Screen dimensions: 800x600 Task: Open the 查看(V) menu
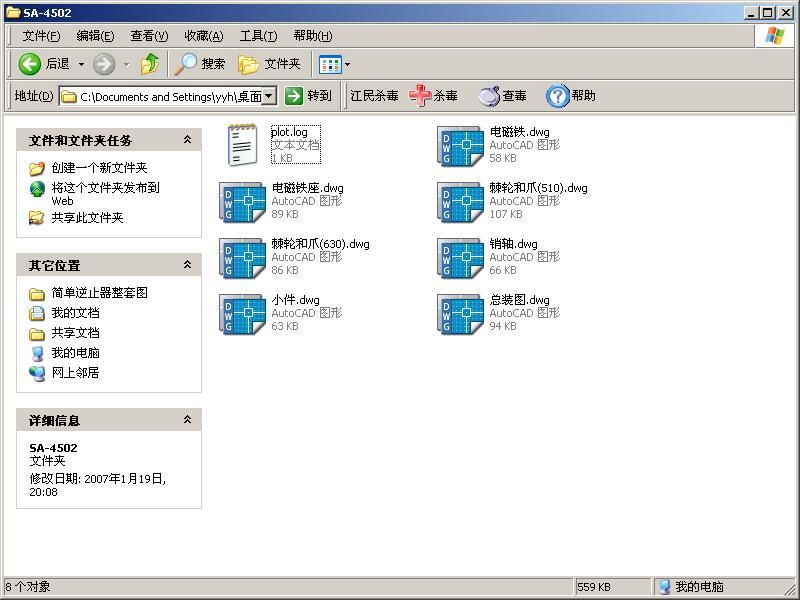click(149, 36)
